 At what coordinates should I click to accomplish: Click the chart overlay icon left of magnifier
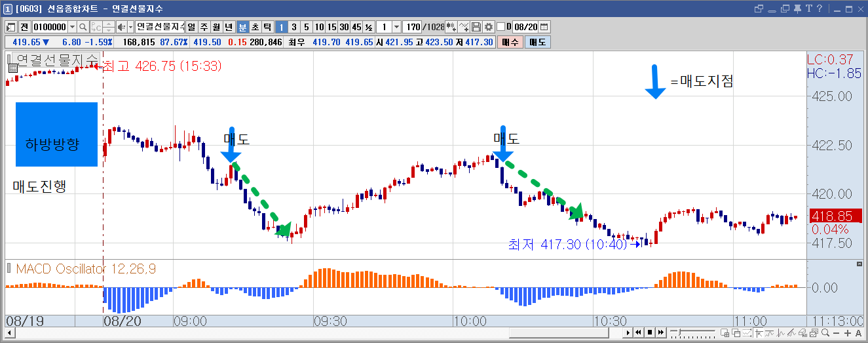point(814,333)
